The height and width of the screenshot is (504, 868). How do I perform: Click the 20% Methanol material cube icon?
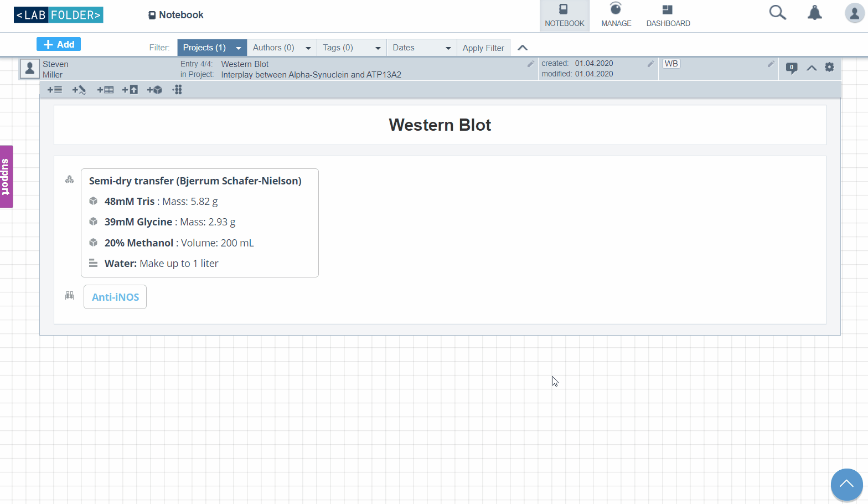click(94, 243)
